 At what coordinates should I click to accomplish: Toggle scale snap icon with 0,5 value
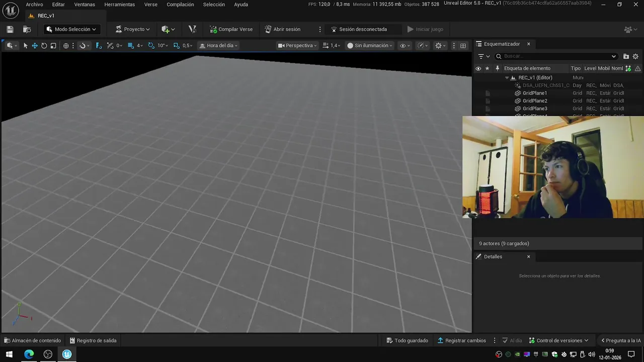click(176, 45)
